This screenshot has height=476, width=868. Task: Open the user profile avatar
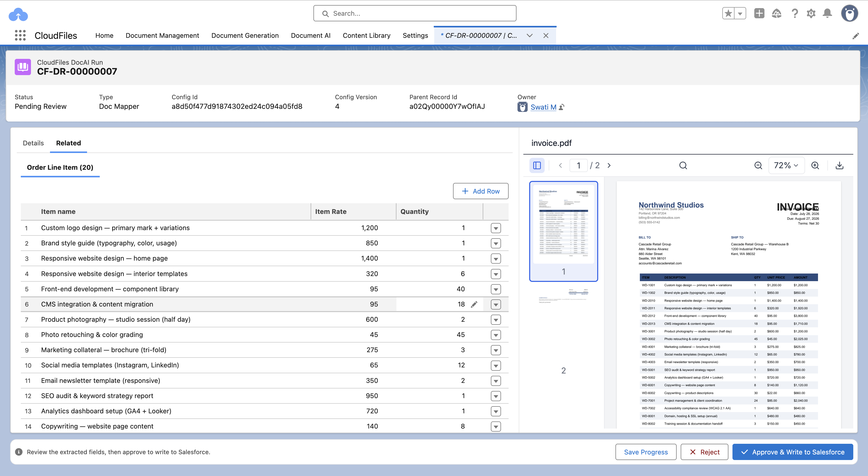point(849,13)
